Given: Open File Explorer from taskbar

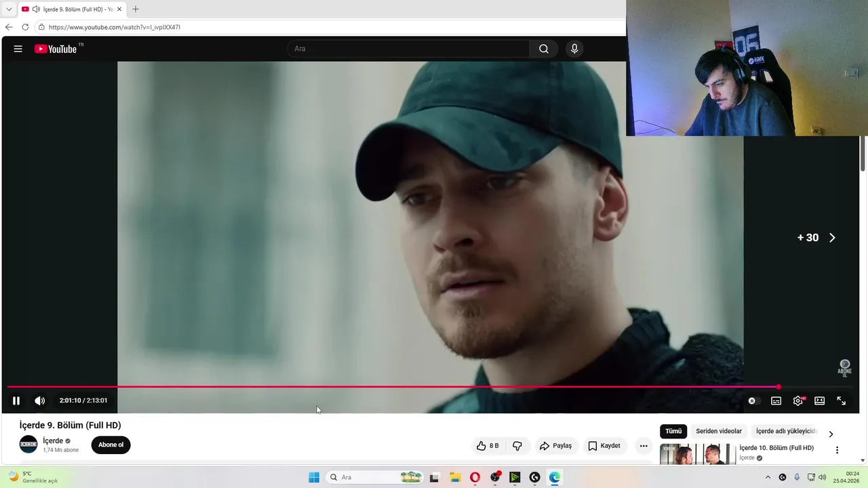Looking at the screenshot, I should 455,477.
